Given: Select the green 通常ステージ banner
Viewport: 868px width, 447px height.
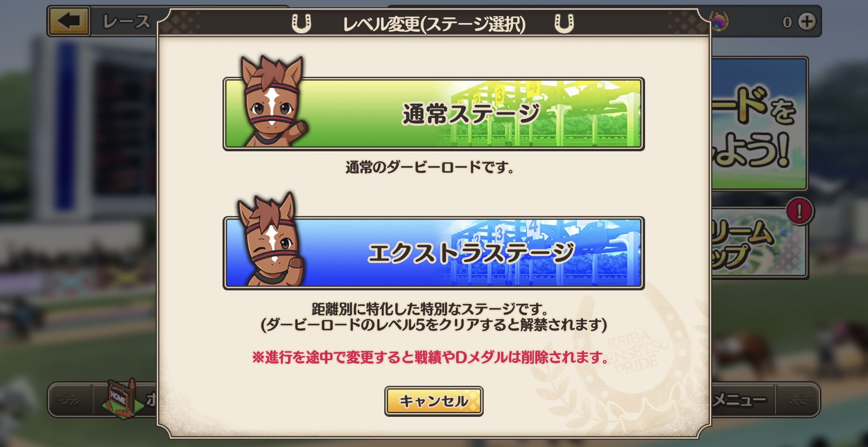Looking at the screenshot, I should point(434,114).
